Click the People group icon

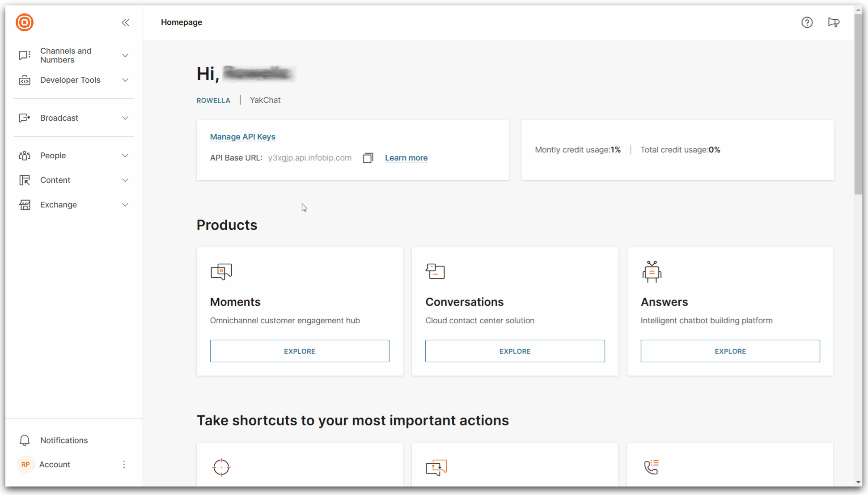25,156
